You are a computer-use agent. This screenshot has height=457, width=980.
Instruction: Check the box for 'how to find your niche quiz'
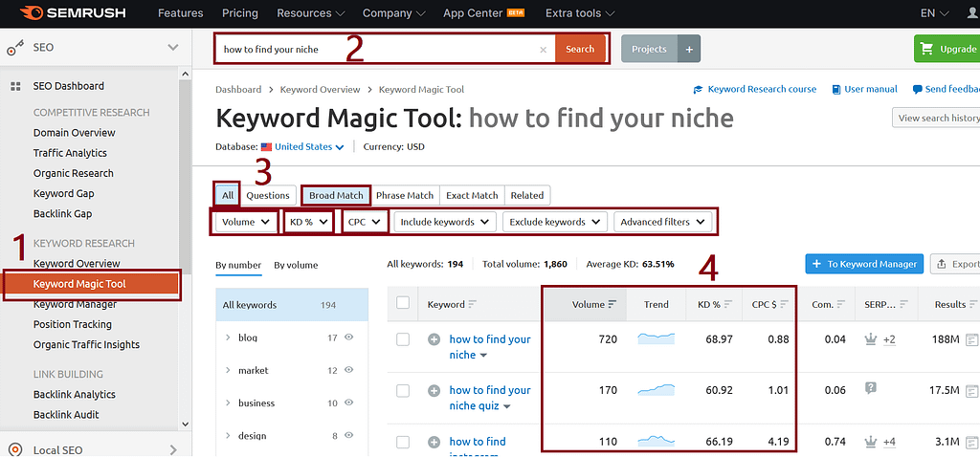pos(403,391)
